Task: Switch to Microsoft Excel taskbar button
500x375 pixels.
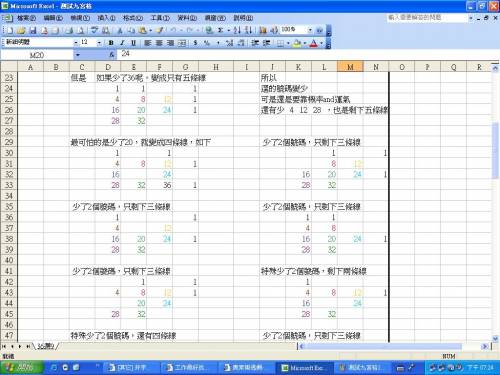Action: point(303,368)
